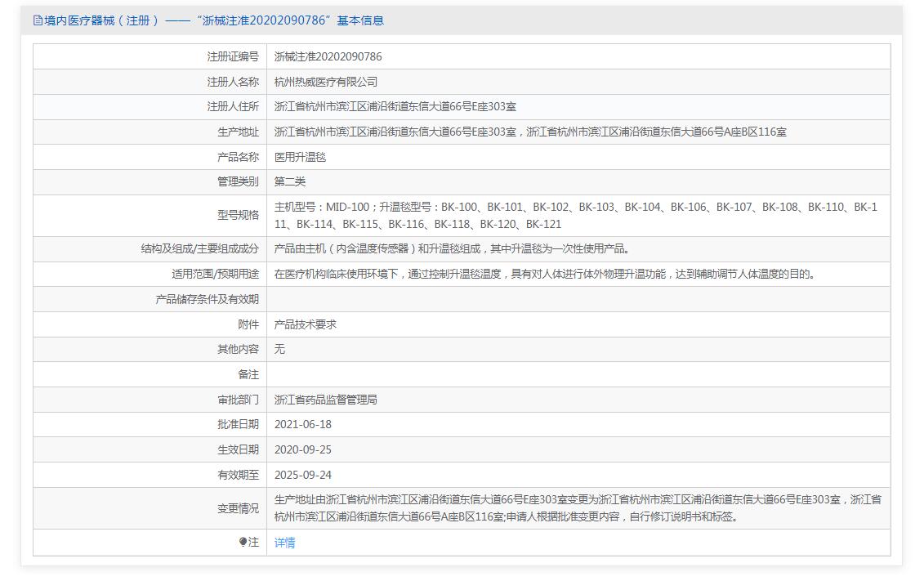Click the 注册人住所 address value

coord(395,106)
